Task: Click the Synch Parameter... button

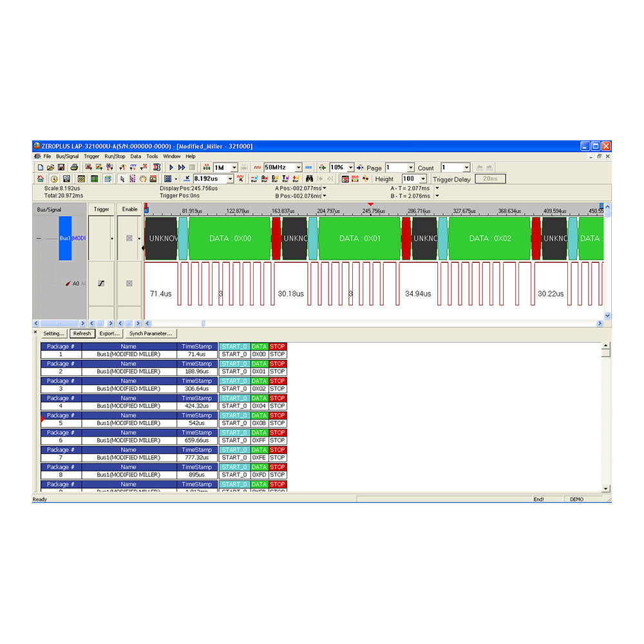Action: click(151, 334)
